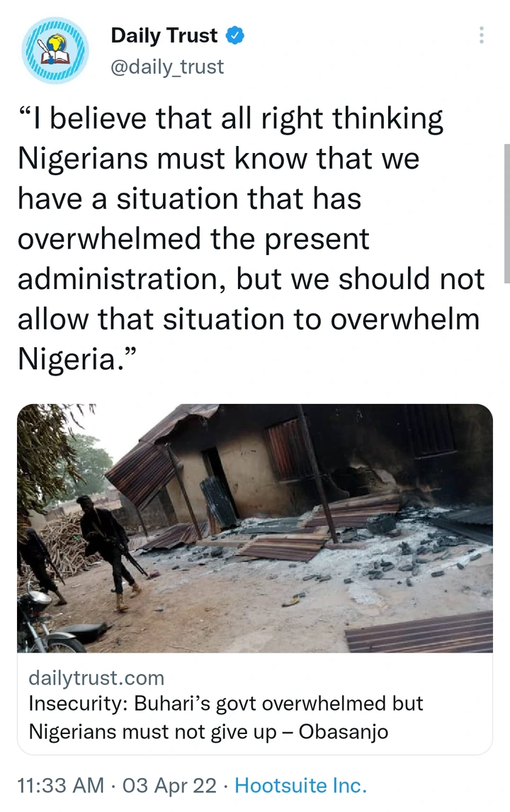
Task: Click the blue verified badge
Action: [x=235, y=35]
